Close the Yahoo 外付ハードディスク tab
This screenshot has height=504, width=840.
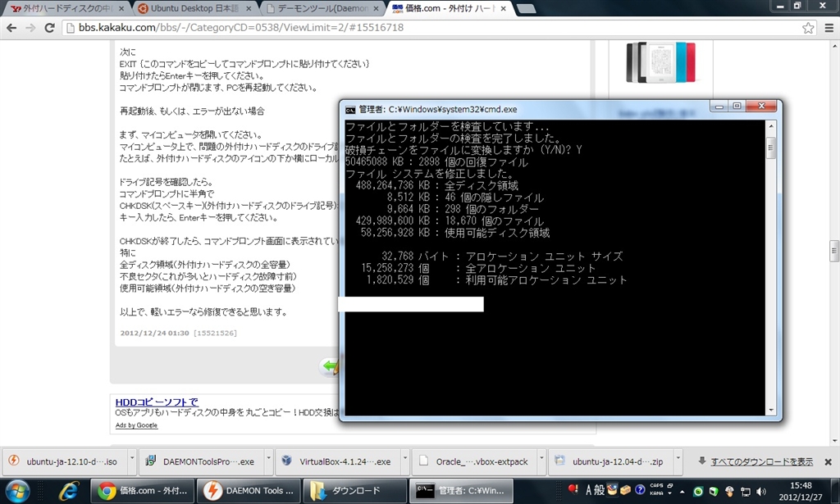point(121,8)
